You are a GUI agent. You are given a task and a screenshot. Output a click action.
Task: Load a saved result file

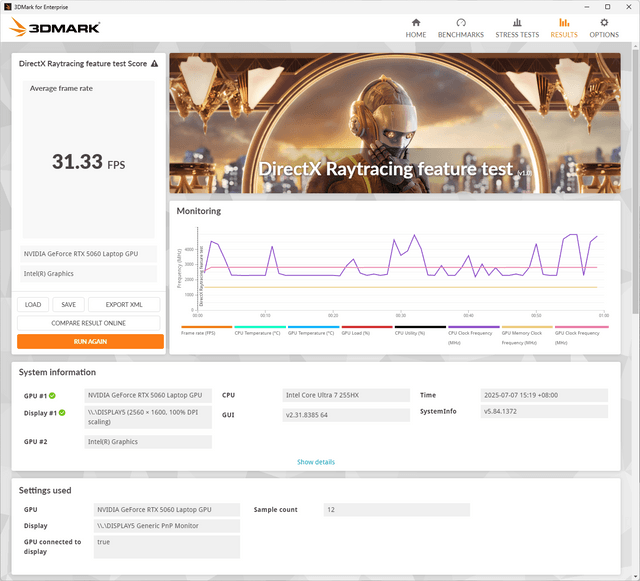[33, 305]
